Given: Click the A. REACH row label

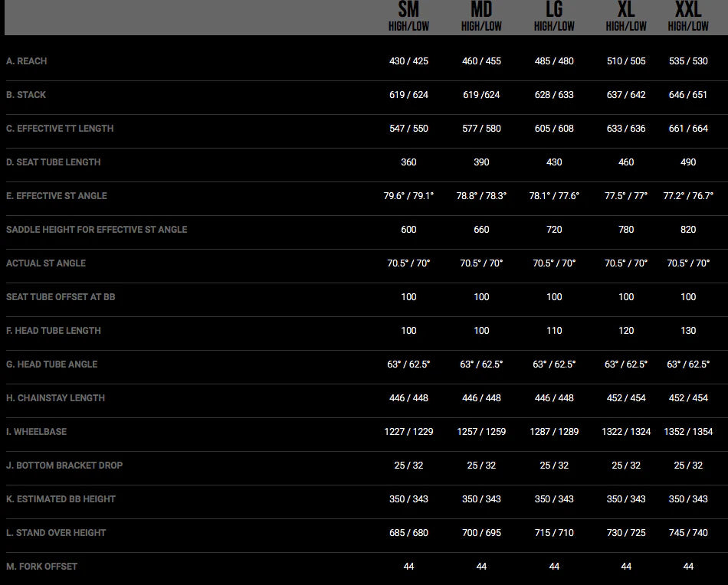Looking at the screenshot, I should (x=27, y=61).
